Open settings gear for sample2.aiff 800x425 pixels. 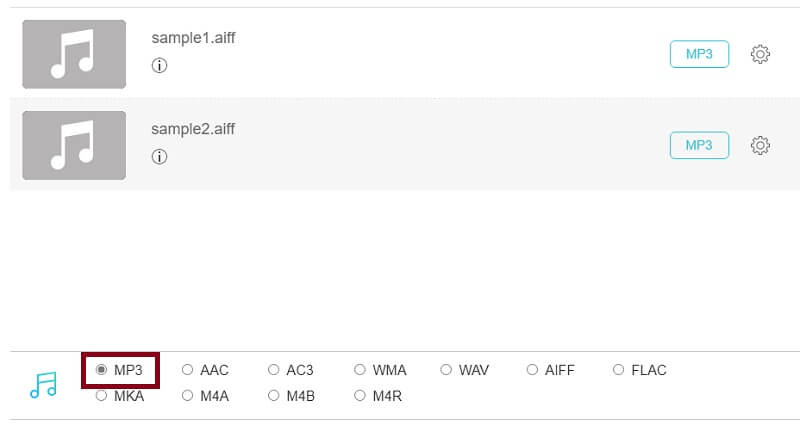[x=760, y=146]
